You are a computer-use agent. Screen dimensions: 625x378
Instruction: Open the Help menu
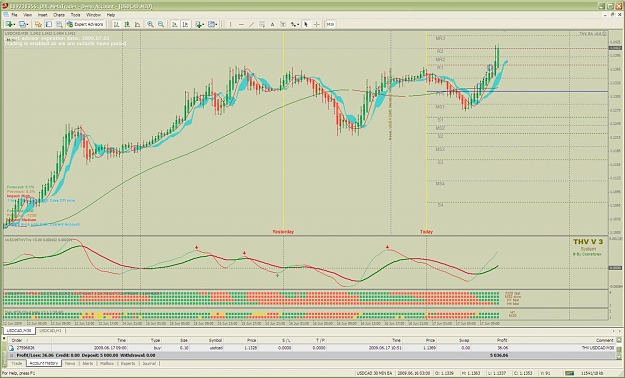tap(111, 15)
